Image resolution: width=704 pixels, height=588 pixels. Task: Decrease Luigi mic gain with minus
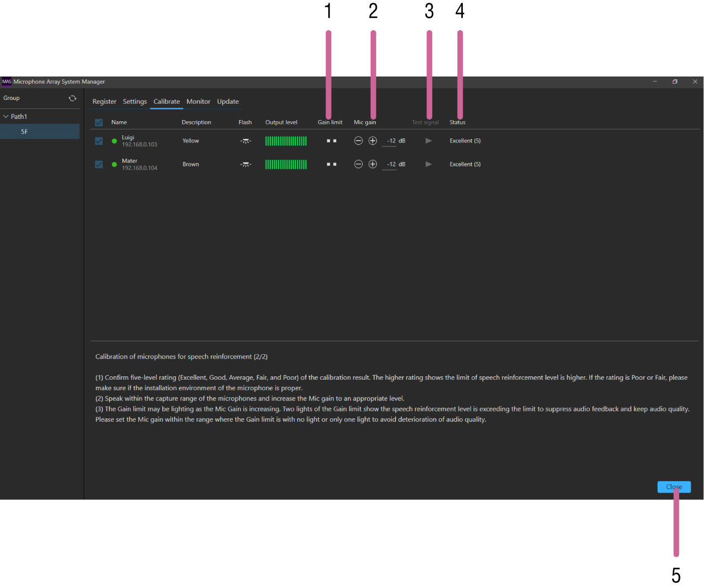(358, 141)
